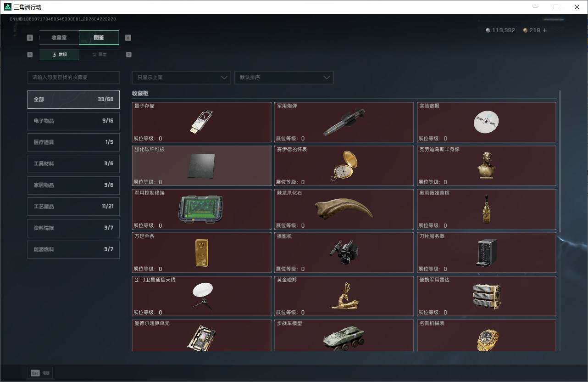Pick the 强化碳纤维板 carbon plate item
Image resolution: width=588 pixels, height=382 pixels.
point(201,166)
